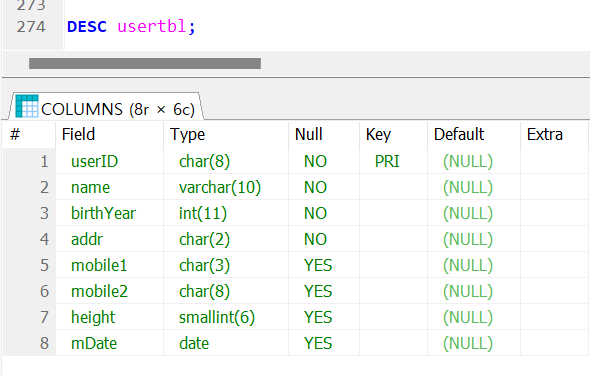This screenshot has width=590, height=375.
Task: Sort by the Key column header
Action: coord(394,134)
